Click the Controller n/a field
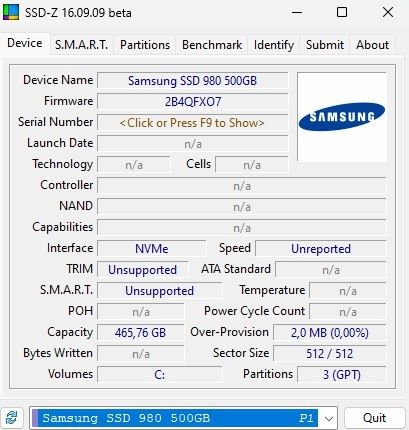 coord(242,186)
